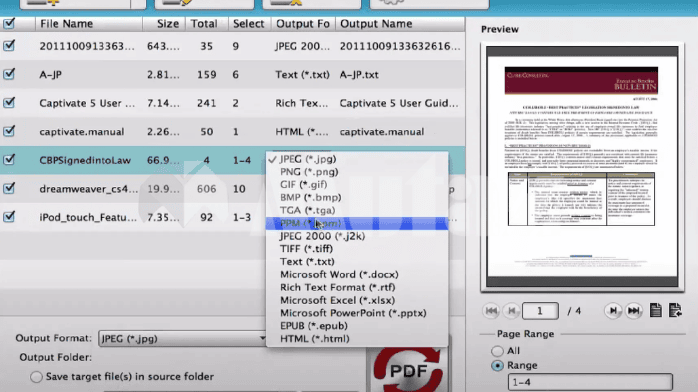Choose JPEG 2000 (*.j2k) format
Viewport: 698px width, 392px height.
357,236
